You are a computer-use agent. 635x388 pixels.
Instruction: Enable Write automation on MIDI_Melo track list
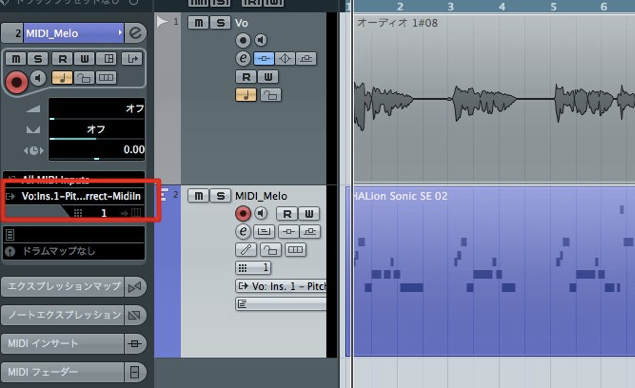pos(309,213)
